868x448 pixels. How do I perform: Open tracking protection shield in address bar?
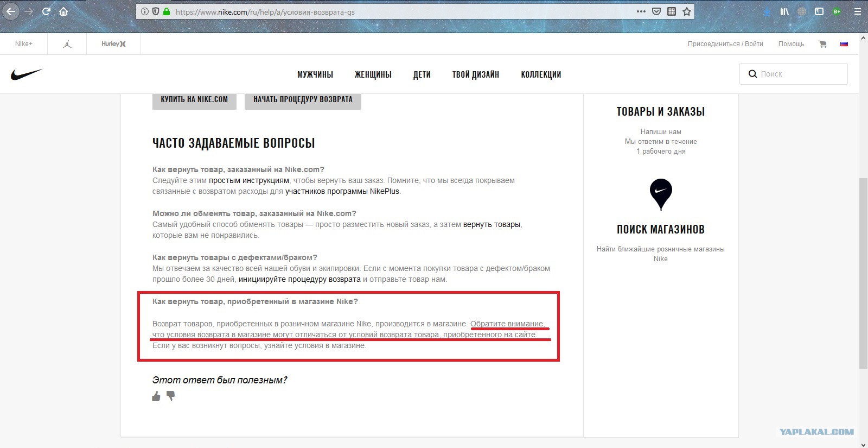[155, 11]
